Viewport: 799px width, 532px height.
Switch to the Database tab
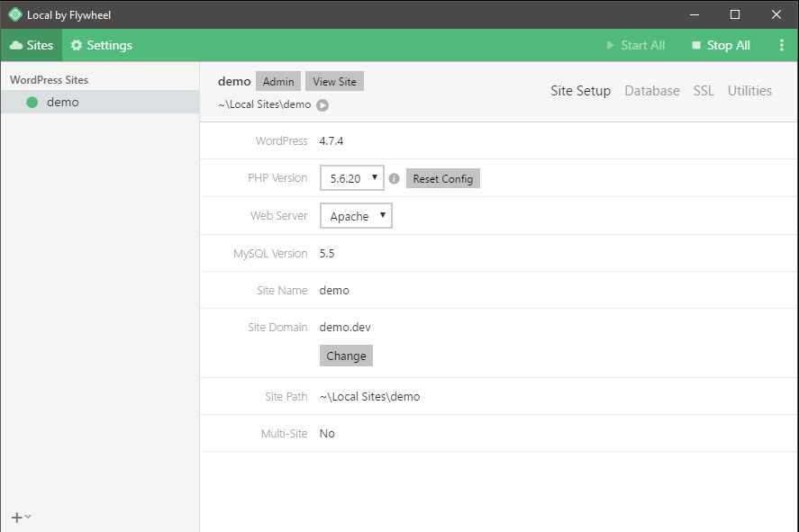pyautogui.click(x=652, y=91)
